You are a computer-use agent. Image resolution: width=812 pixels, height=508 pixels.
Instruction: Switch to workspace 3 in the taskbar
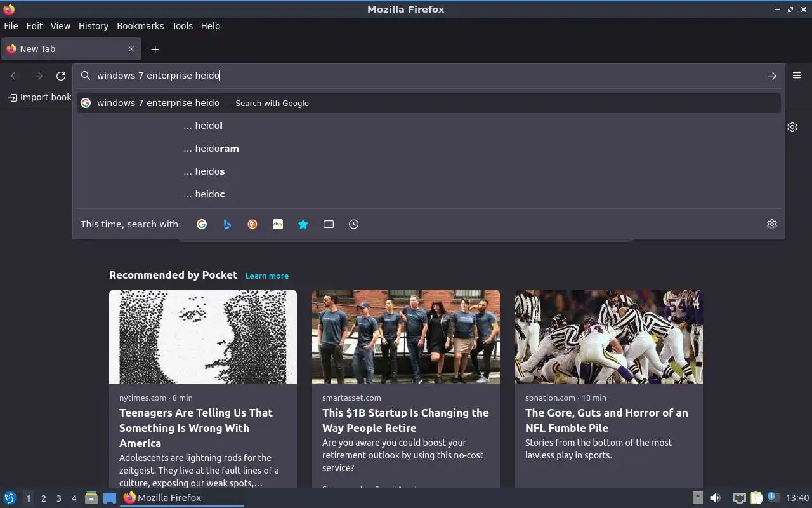58,498
